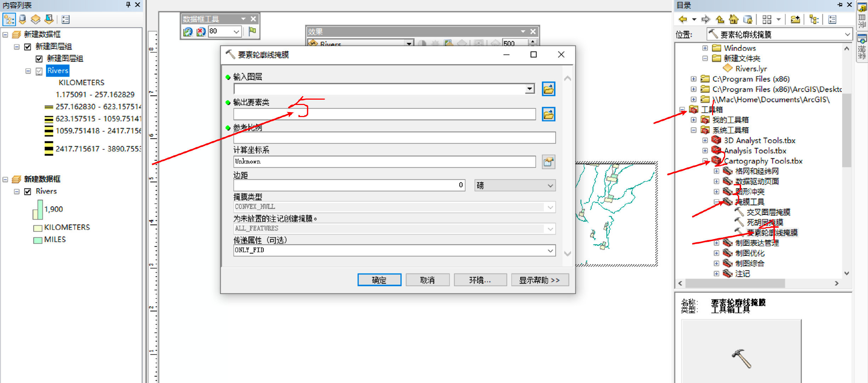Click 确定 button in dialog
Image resolution: width=868 pixels, height=383 pixels.
pos(379,280)
